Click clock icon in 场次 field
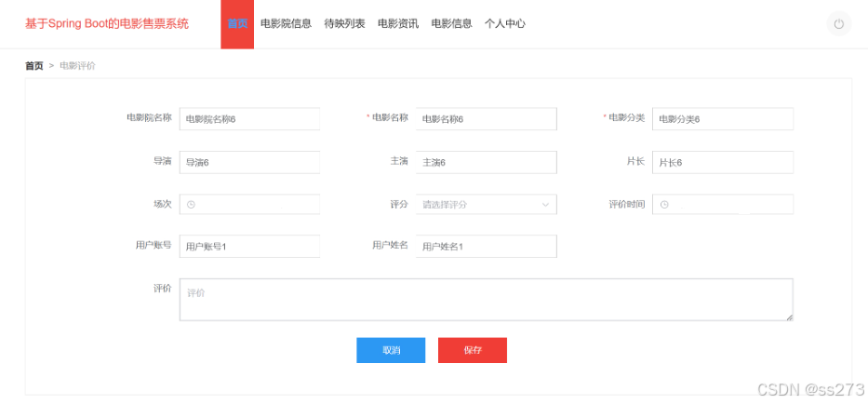This screenshot has height=404, width=868. [x=191, y=205]
